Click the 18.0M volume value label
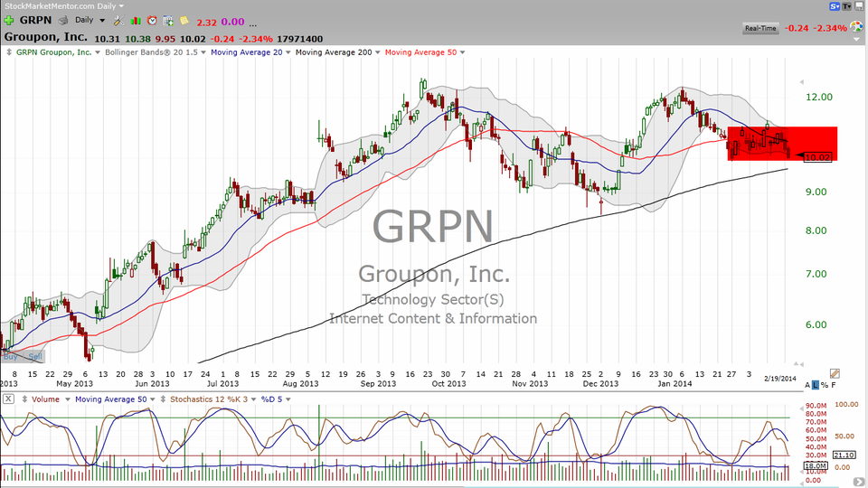 pos(816,466)
